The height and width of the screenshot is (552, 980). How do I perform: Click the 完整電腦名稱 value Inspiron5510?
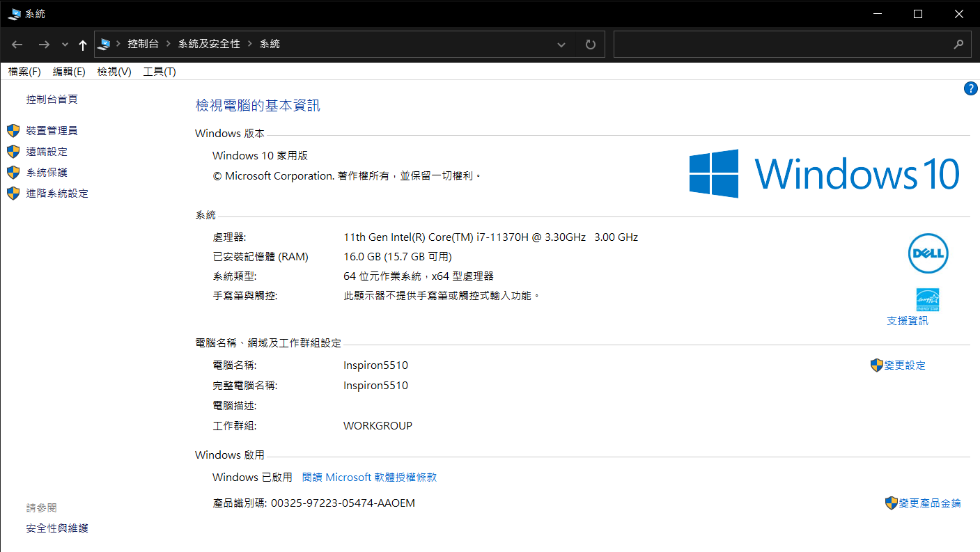(x=376, y=386)
